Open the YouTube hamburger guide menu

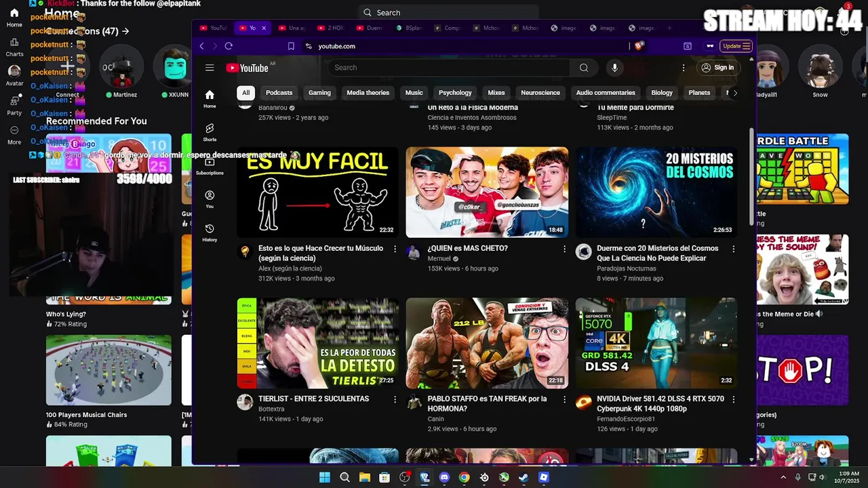pos(210,68)
